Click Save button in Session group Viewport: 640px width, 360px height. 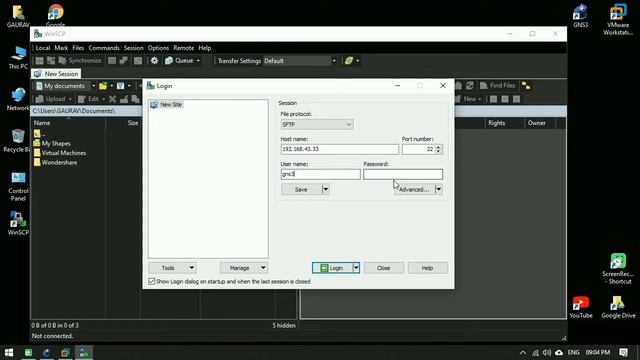pos(301,189)
